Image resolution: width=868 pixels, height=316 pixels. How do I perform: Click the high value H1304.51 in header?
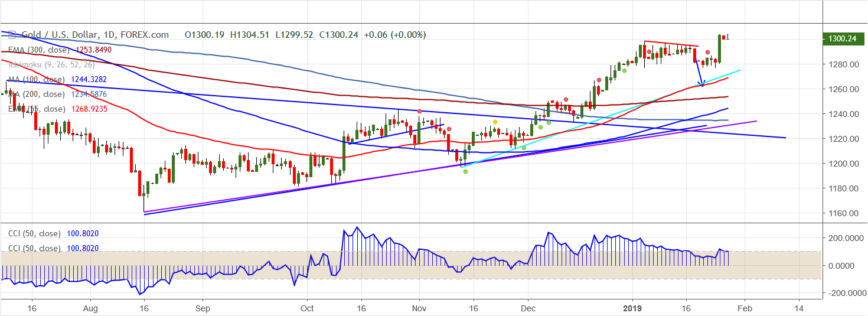[250, 35]
